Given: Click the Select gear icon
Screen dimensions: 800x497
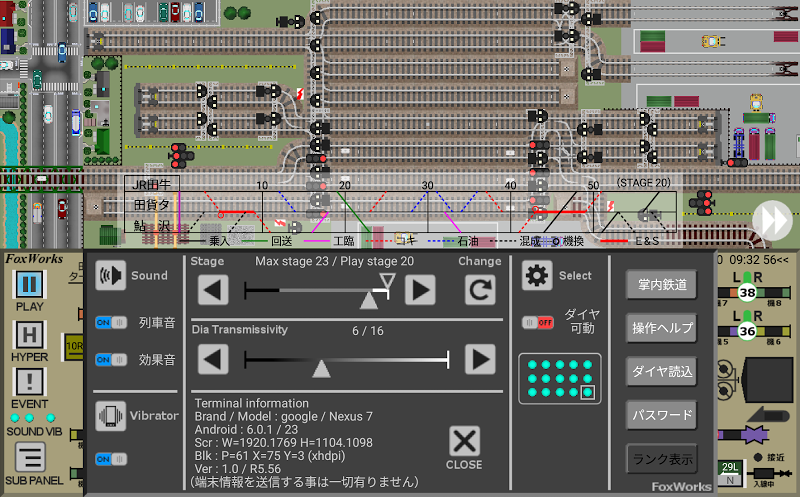Looking at the screenshot, I should [x=537, y=276].
